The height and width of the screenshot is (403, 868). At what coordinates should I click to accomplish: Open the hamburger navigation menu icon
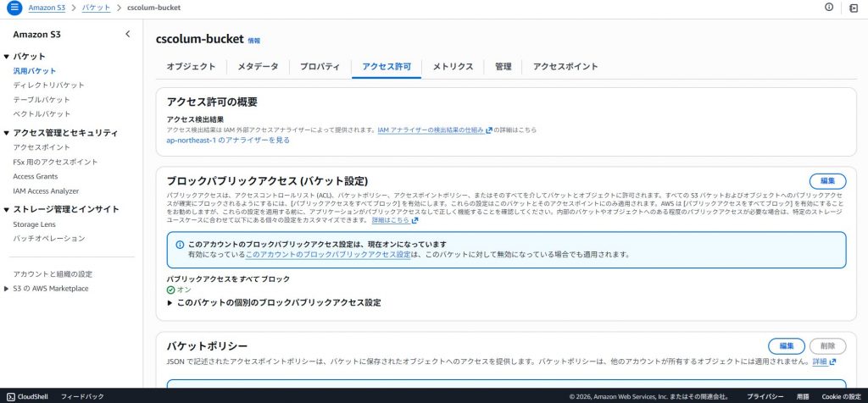14,8
